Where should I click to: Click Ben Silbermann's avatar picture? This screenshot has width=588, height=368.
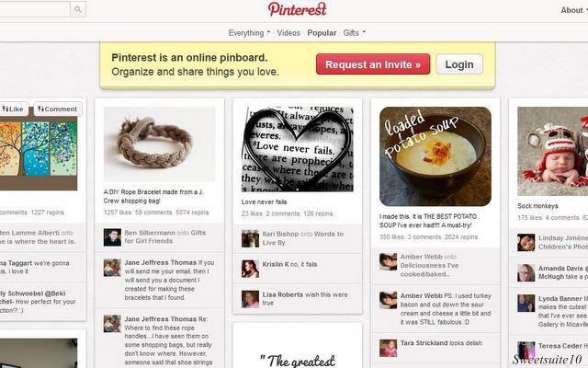[x=112, y=237]
